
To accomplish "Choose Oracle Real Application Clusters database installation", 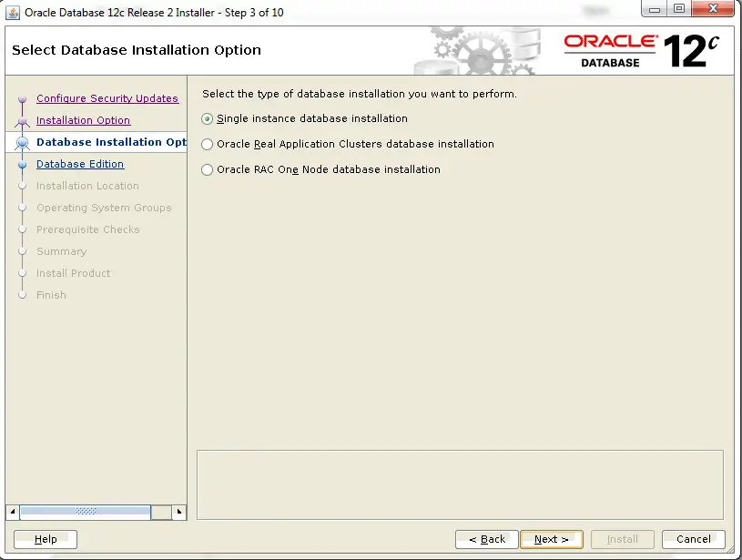I will click(x=207, y=145).
